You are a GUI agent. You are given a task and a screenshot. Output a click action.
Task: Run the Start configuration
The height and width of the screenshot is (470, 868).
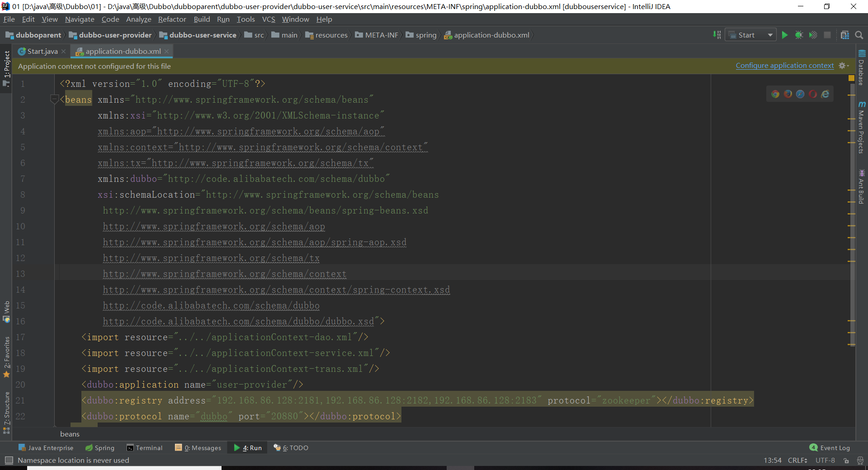tap(785, 35)
